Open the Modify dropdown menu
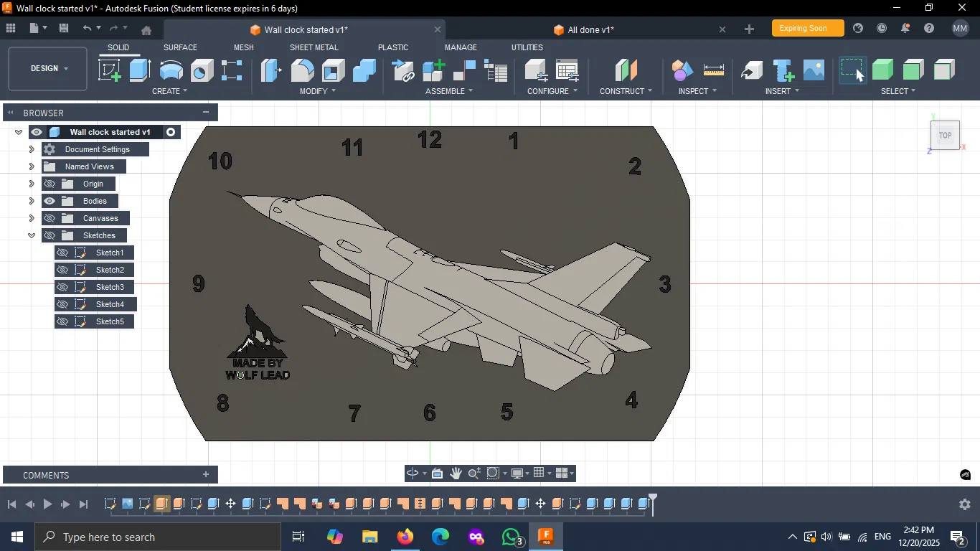Image resolution: width=980 pixels, height=551 pixels. [317, 91]
